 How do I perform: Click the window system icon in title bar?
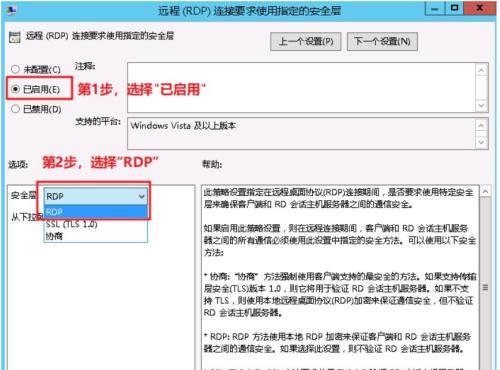12,10
